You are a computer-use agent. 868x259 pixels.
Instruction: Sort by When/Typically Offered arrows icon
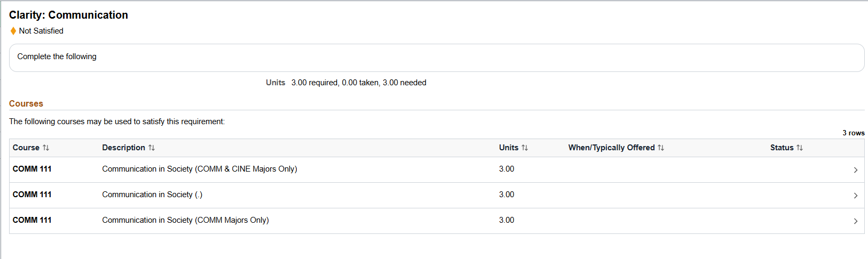661,148
